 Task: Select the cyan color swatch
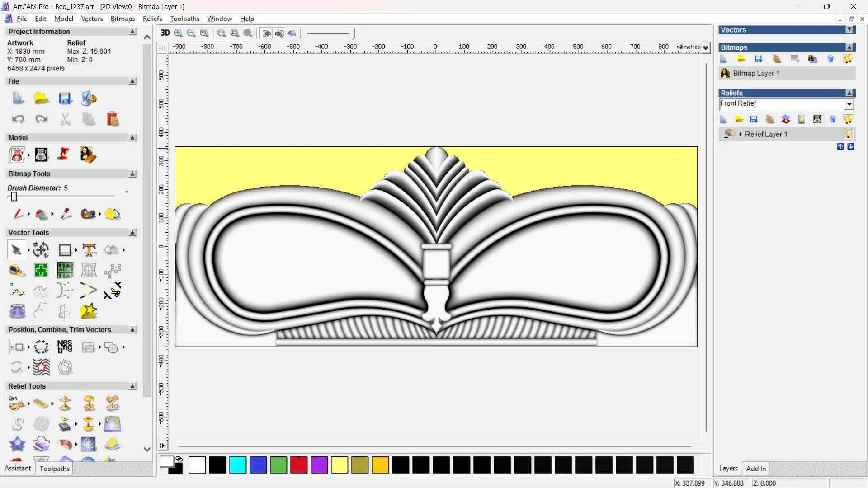tap(238, 465)
